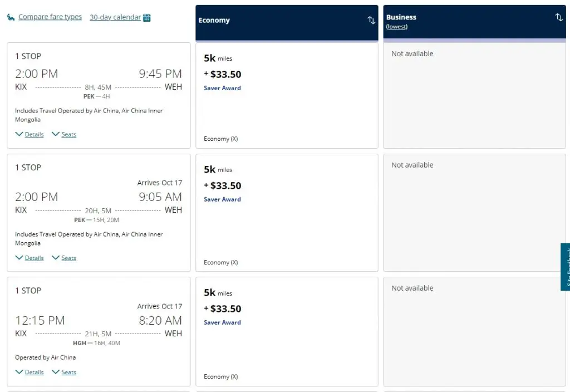570x392 pixels.
Task: Click the lowest link under Business
Action: [397, 27]
